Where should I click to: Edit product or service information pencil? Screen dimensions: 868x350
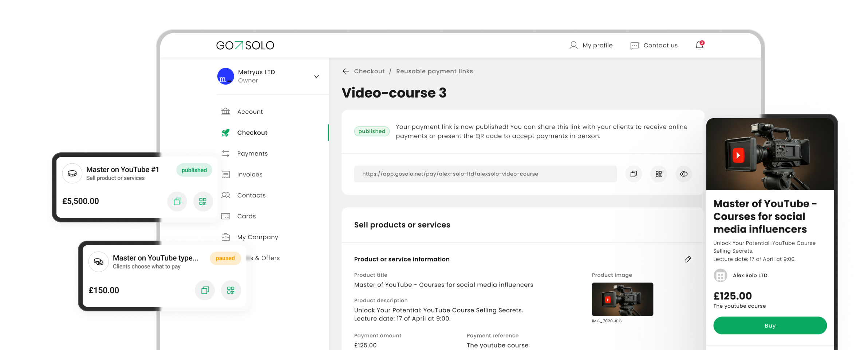tap(688, 259)
